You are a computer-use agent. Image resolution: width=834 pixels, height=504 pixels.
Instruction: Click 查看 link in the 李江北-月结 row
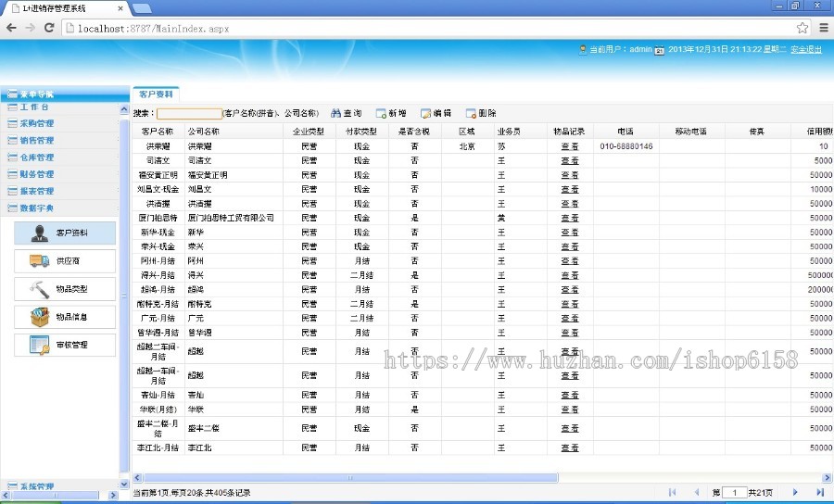[x=570, y=447]
